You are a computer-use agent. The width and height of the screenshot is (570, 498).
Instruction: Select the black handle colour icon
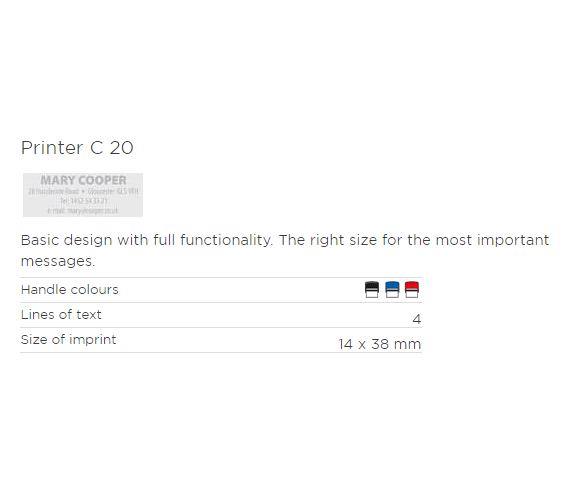[x=372, y=290]
